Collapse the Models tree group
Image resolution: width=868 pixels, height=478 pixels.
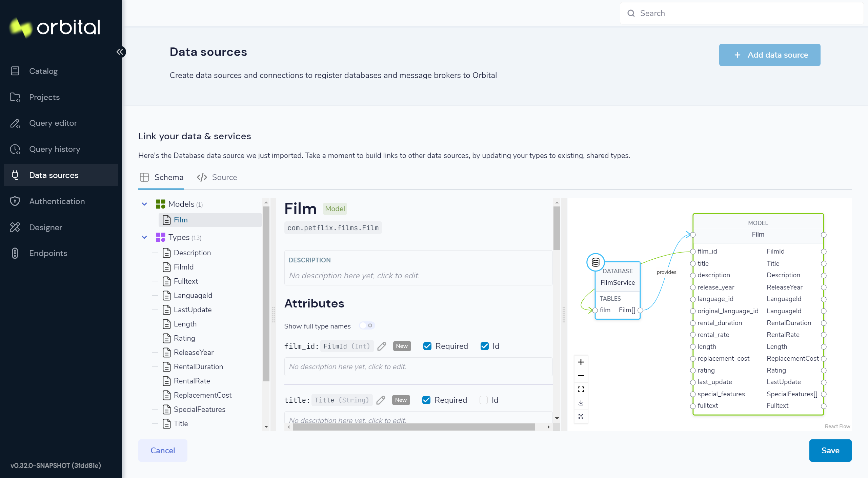144,204
